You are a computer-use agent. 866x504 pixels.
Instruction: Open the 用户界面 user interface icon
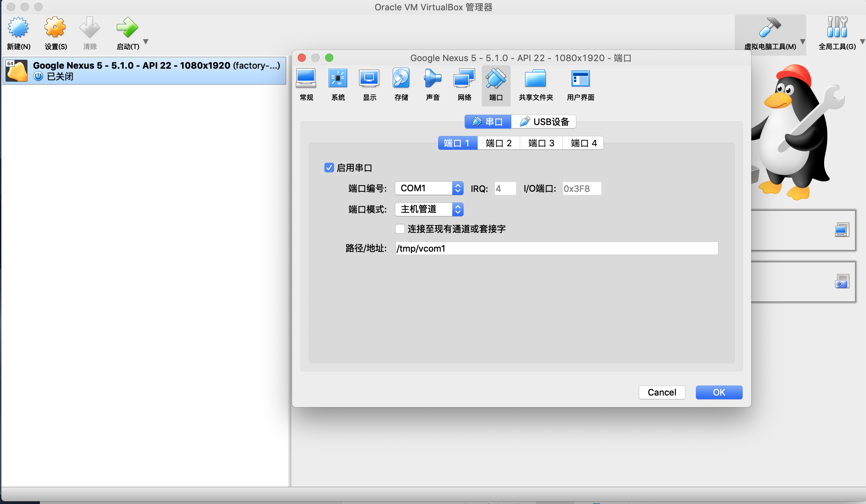580,84
